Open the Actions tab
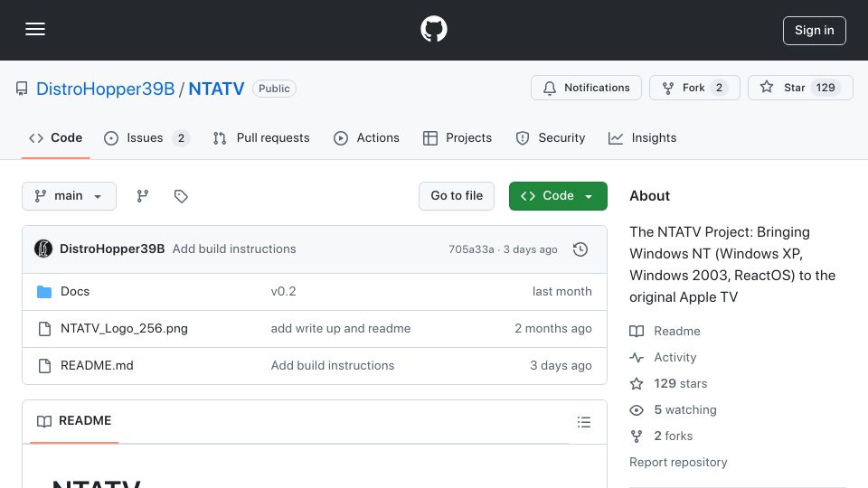Image resolution: width=868 pixels, height=488 pixels. [x=366, y=137]
